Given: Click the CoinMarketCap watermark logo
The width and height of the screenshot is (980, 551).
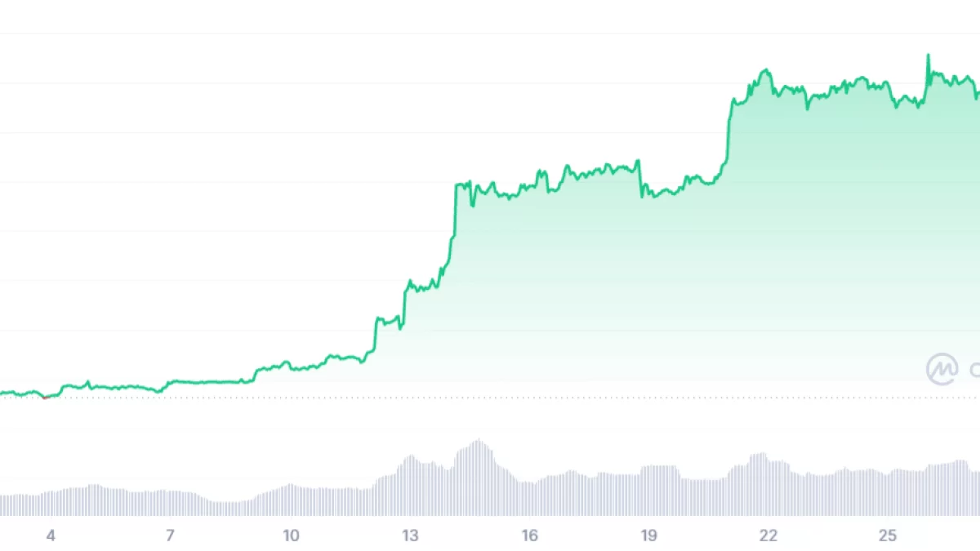Looking at the screenshot, I should coord(942,369).
